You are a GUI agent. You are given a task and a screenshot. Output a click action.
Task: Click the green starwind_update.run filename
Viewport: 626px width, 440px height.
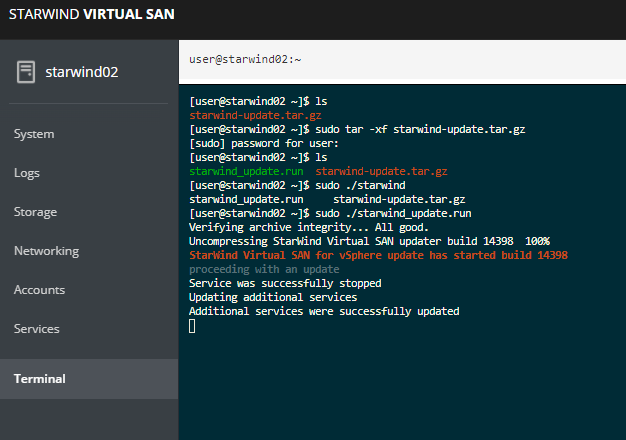[246, 171]
